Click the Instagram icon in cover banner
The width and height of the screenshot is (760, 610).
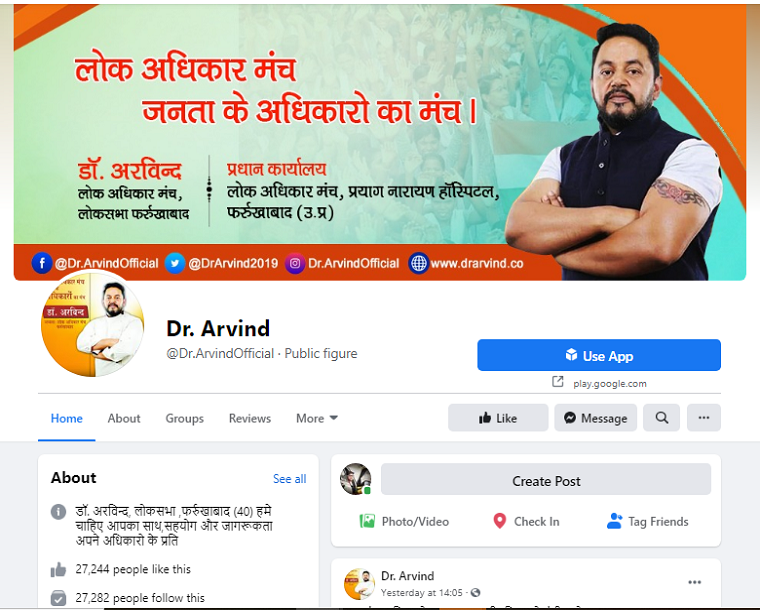click(295, 264)
